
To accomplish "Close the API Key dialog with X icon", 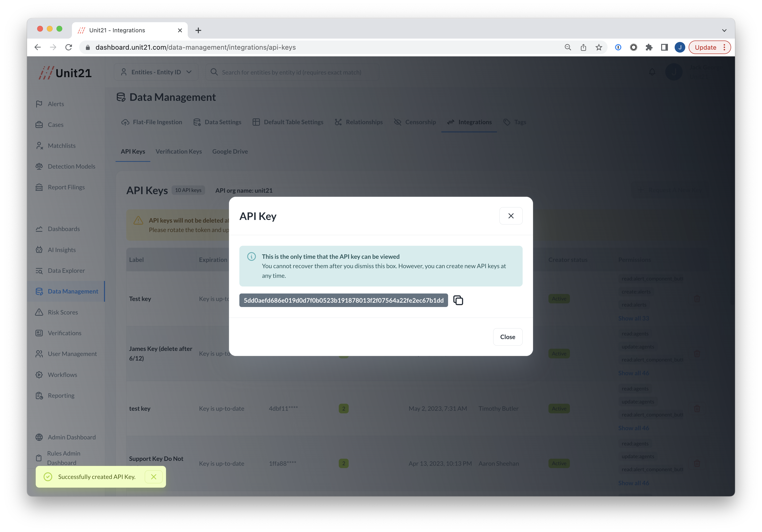I will pyautogui.click(x=511, y=216).
